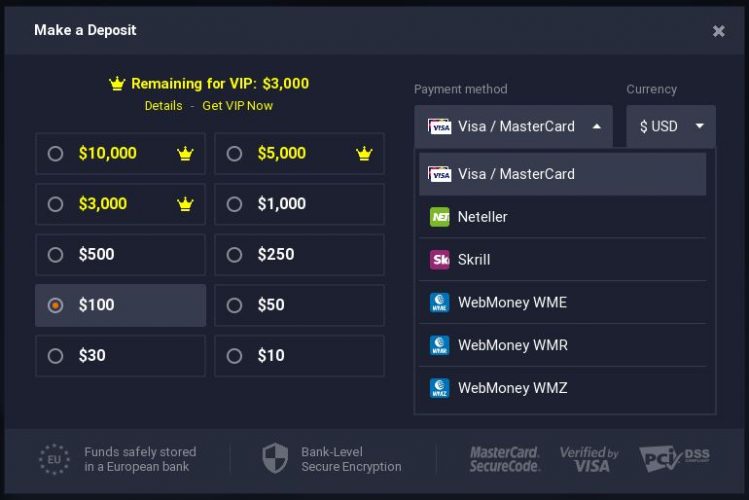This screenshot has width=749, height=500.
Task: Choose the $1,000 deposit radio button
Action: (x=234, y=204)
